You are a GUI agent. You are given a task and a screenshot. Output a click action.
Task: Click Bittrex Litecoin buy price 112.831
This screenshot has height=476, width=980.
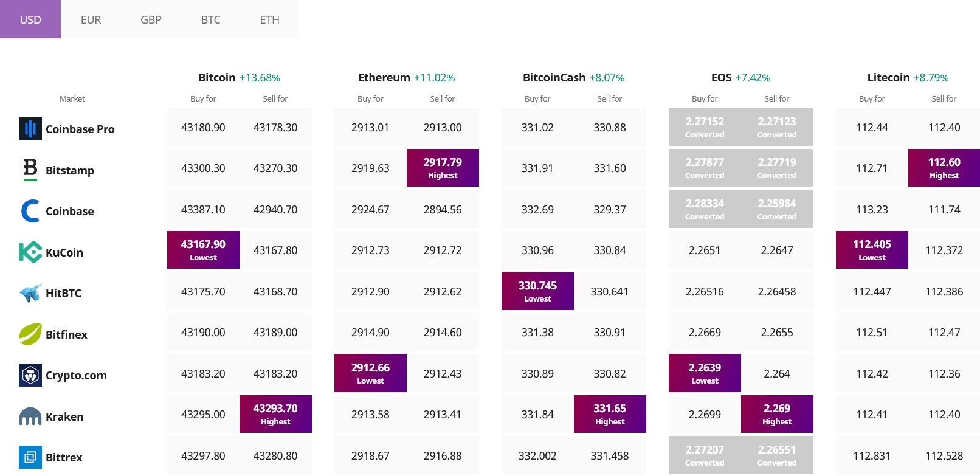pyautogui.click(x=872, y=456)
